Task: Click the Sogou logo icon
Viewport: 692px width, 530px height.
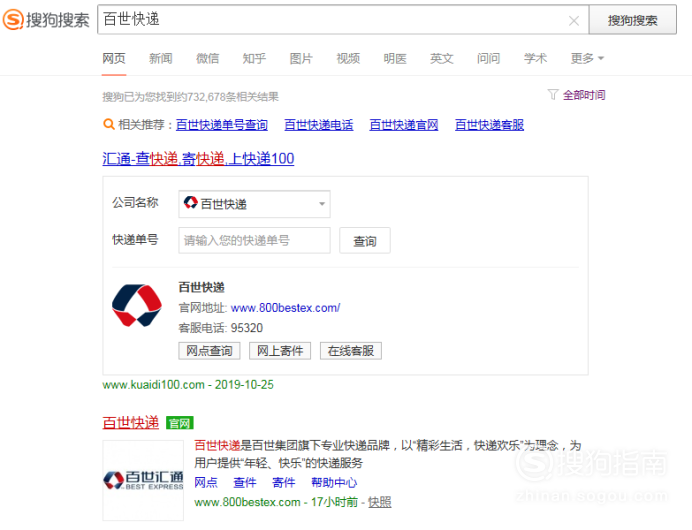Action: (x=13, y=20)
